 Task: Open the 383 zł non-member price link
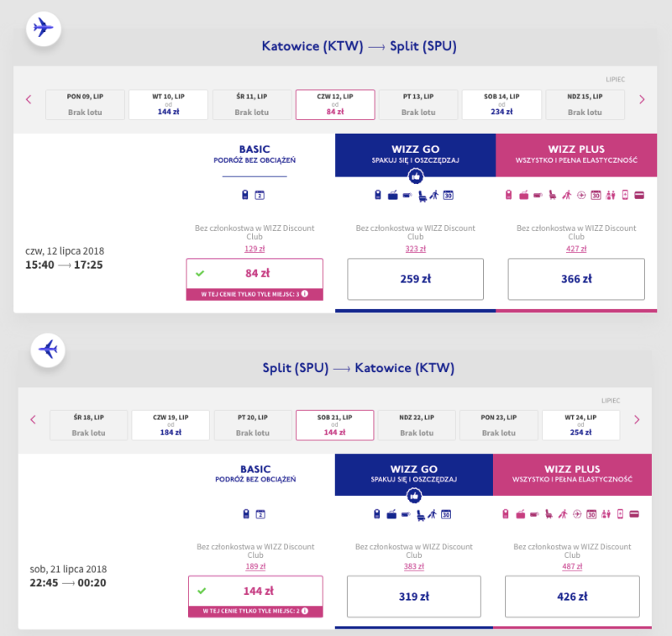413,566
